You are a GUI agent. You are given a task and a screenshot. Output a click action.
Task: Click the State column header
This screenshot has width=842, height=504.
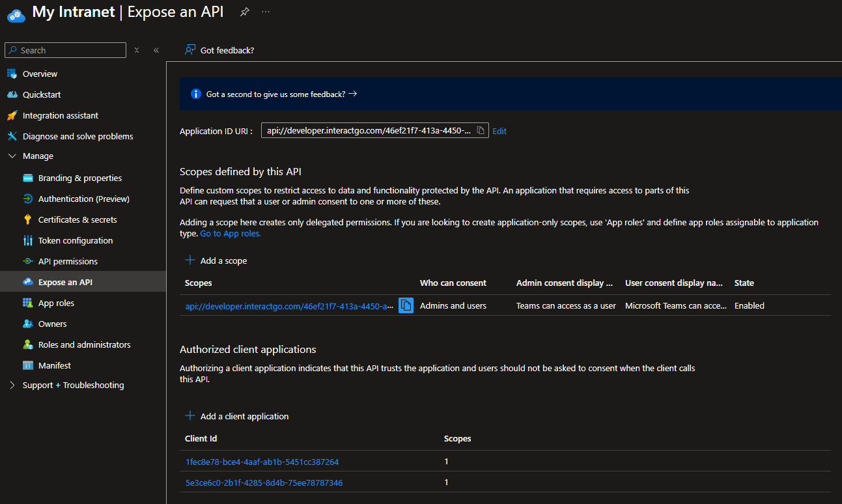point(744,283)
